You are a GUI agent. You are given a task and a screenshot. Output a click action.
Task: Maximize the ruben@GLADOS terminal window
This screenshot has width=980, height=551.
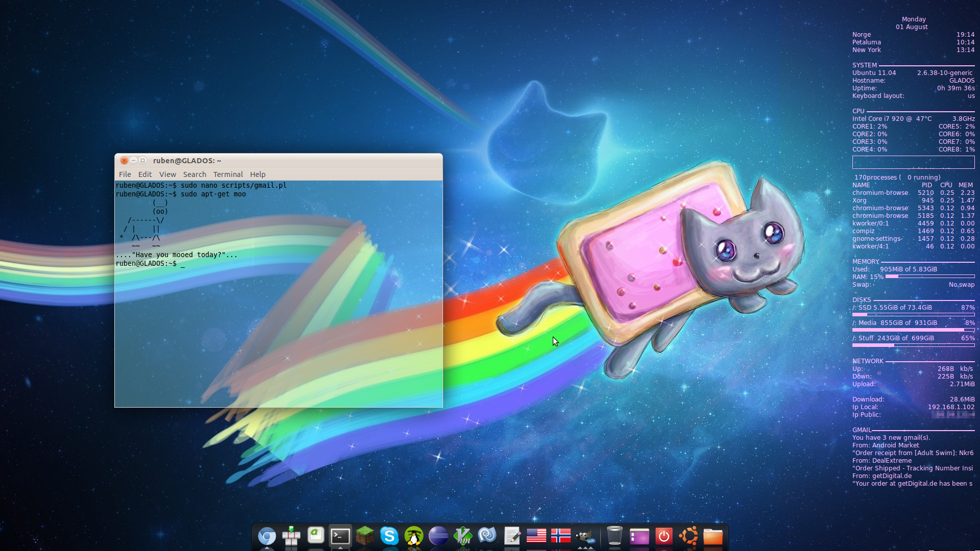[143, 160]
